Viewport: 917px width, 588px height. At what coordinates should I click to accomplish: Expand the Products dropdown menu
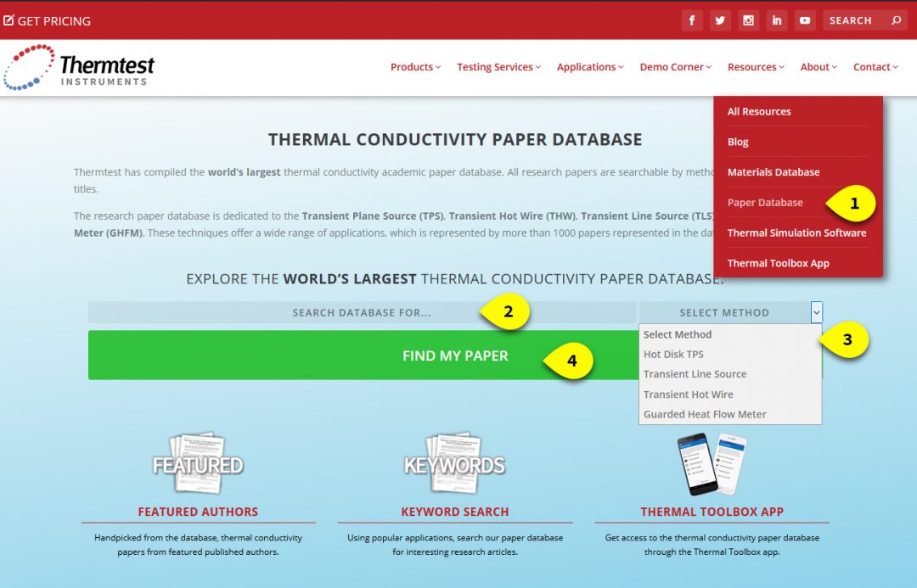coord(414,66)
